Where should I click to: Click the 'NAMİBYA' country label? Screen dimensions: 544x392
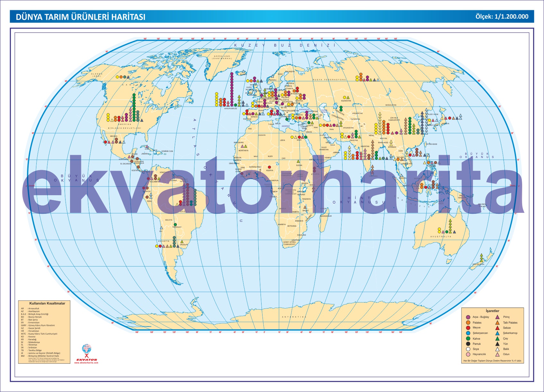pos(282,224)
